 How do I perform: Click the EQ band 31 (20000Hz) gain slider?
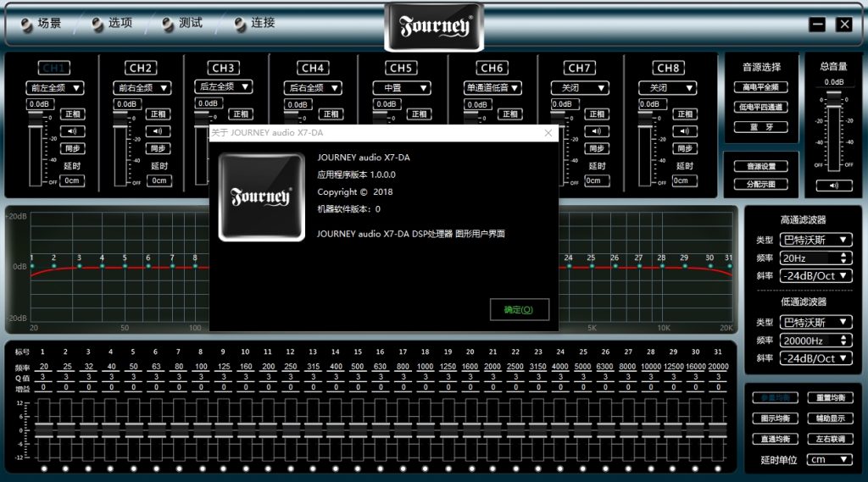pyautogui.click(x=718, y=430)
